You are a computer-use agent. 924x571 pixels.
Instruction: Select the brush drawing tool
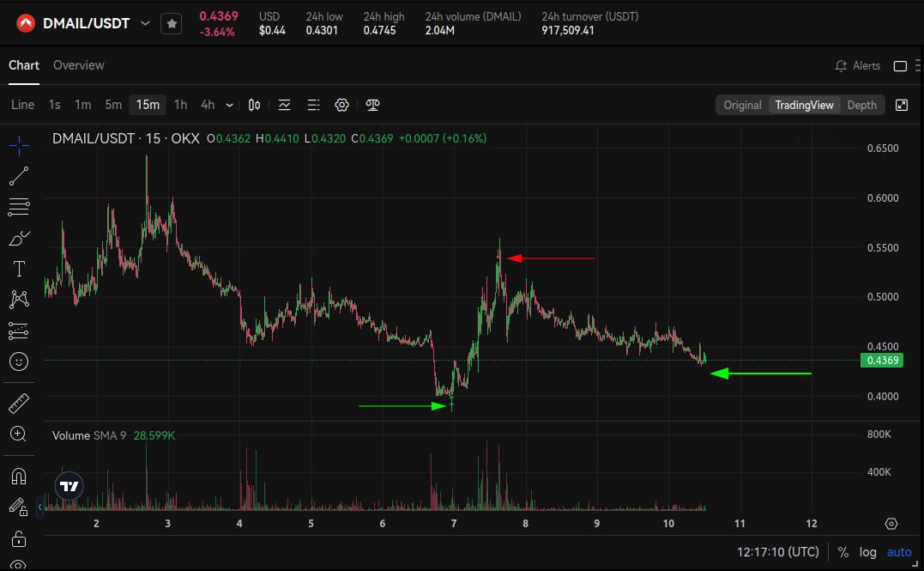pyautogui.click(x=19, y=238)
